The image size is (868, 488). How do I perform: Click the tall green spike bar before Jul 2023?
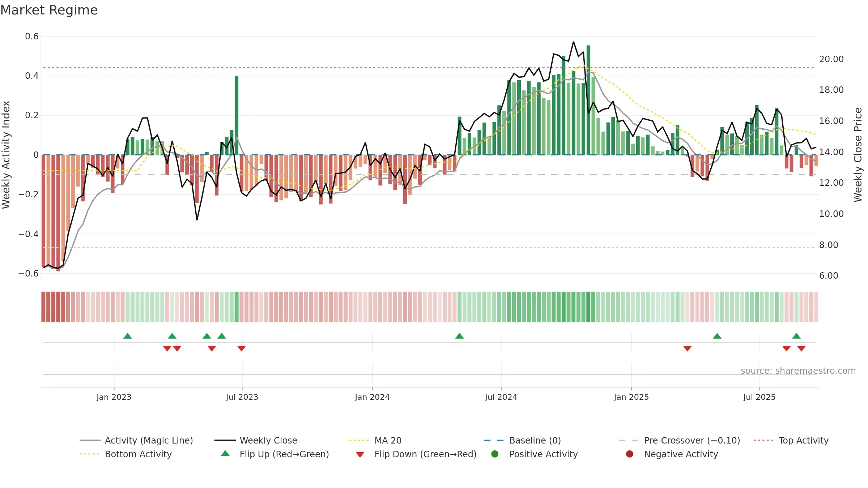pos(237,115)
